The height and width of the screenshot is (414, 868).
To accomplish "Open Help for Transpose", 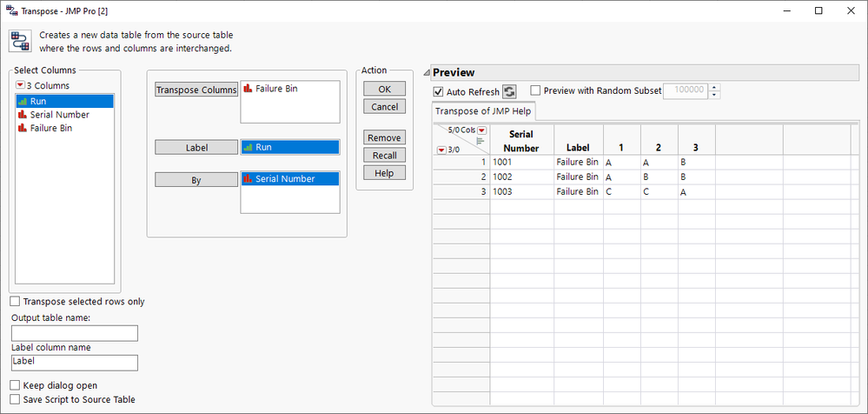I will click(384, 173).
